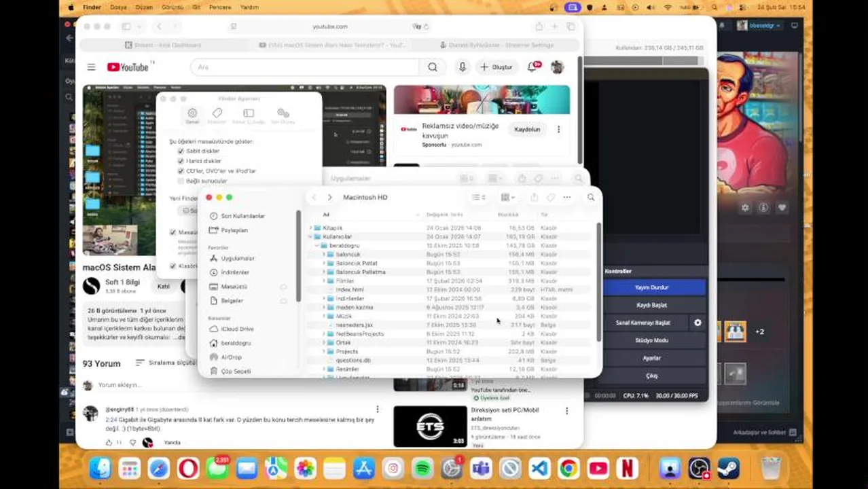Select Son Kullanılanlar in Finder sidebar
Image resolution: width=868 pixels, height=489 pixels.
(242, 216)
